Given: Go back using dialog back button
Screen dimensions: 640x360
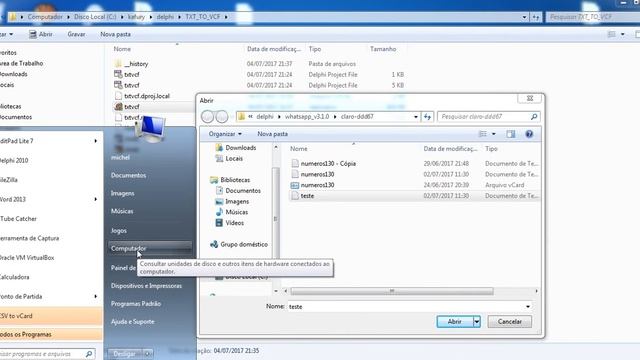Looking at the screenshot, I should [207, 117].
